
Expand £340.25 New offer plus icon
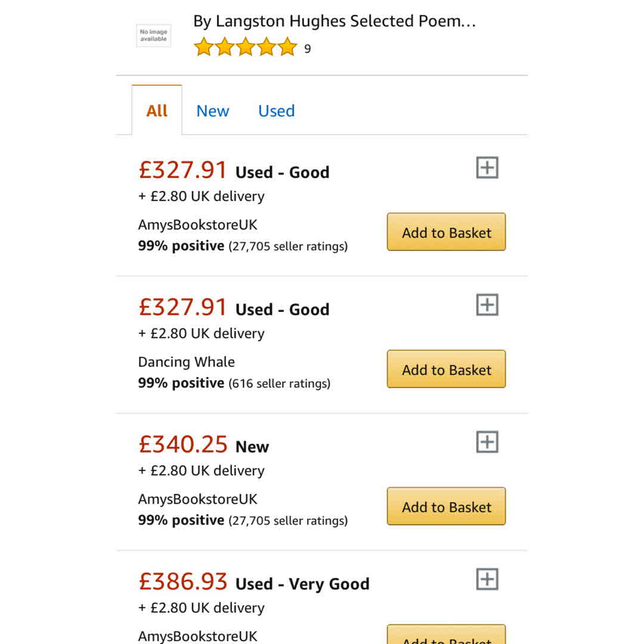point(487,442)
